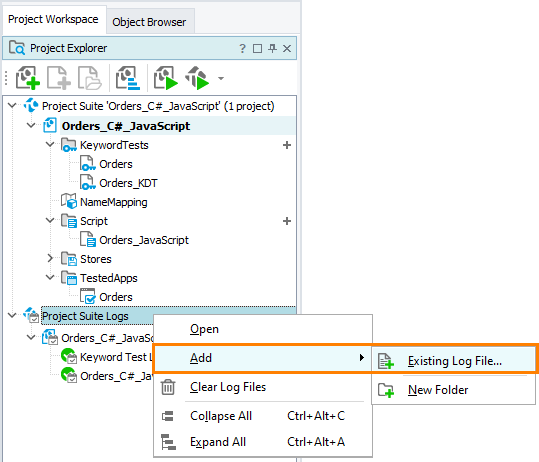Collapse the Orders_C#_JavaScript project node
This screenshot has width=539, height=462.
point(31,125)
